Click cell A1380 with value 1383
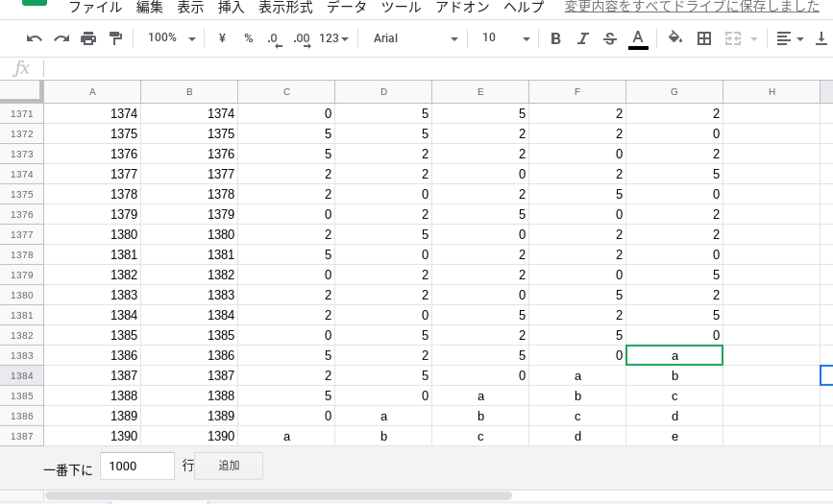The height and width of the screenshot is (504, 833). (92, 296)
